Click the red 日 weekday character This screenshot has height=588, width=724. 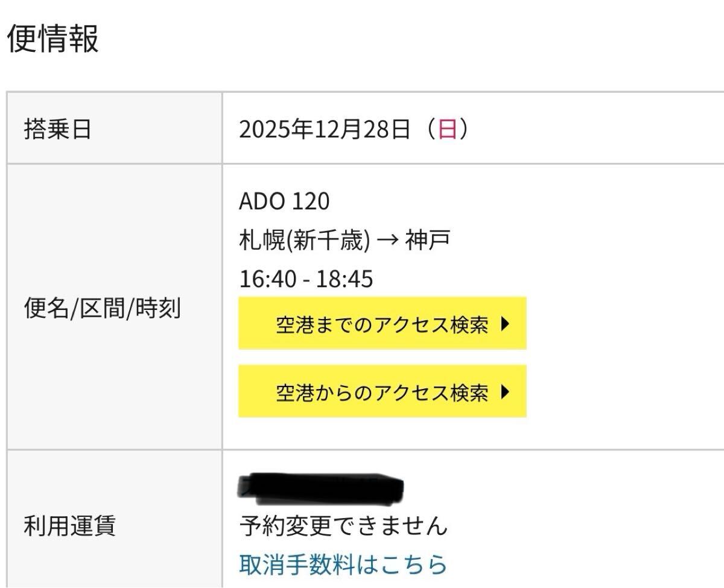point(447,130)
